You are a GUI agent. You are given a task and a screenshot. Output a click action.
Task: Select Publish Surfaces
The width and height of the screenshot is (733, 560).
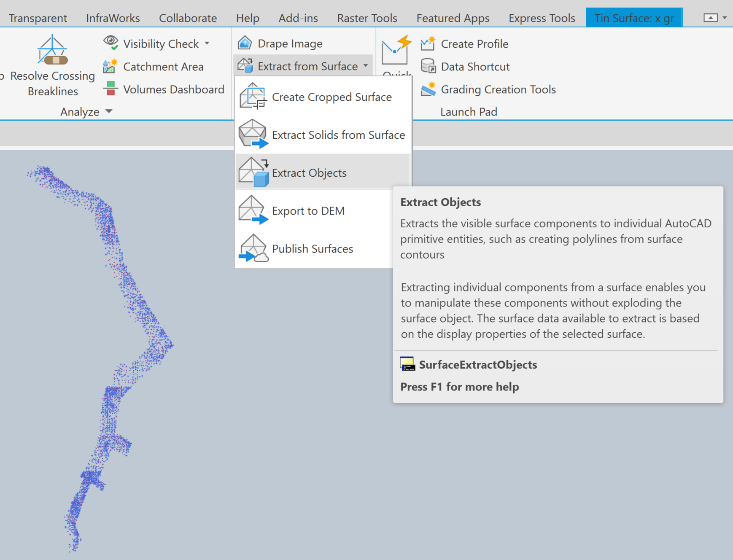click(312, 248)
